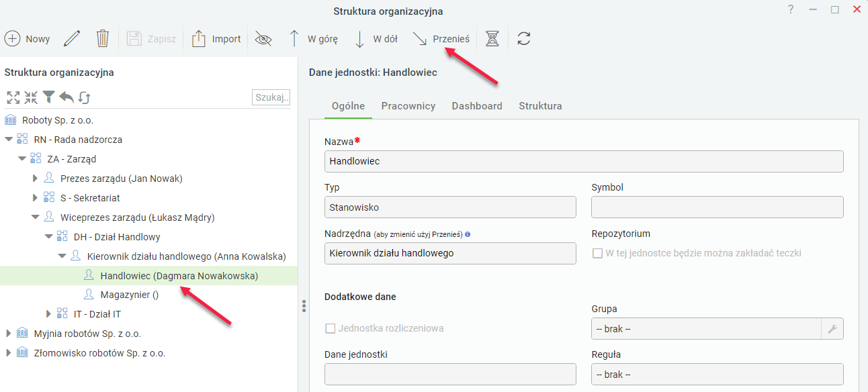Viewport: 868px width, 392px height.
Task: Click the Przenieś move button
Action: pyautogui.click(x=441, y=39)
